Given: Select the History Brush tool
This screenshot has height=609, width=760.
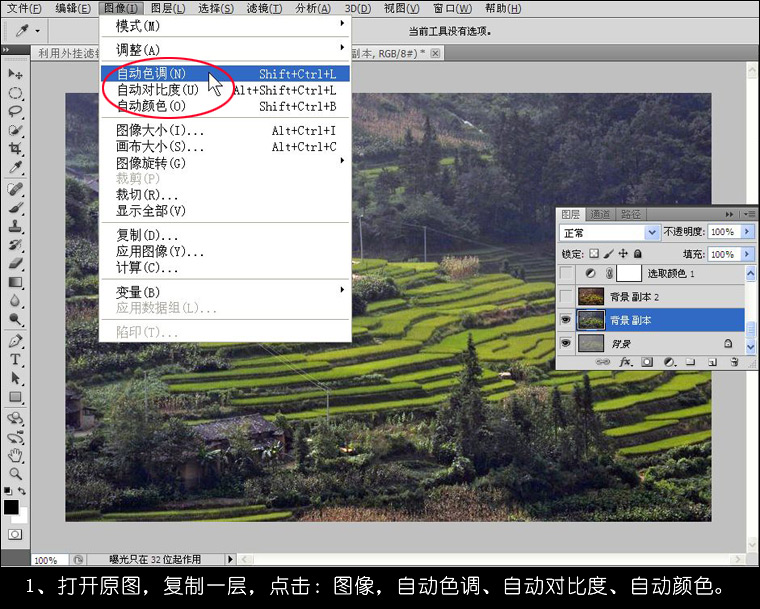Looking at the screenshot, I should tap(15, 244).
